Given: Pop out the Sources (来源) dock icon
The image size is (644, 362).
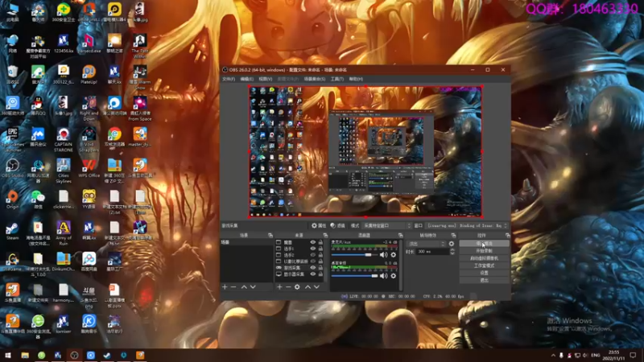Looking at the screenshot, I should 325,236.
